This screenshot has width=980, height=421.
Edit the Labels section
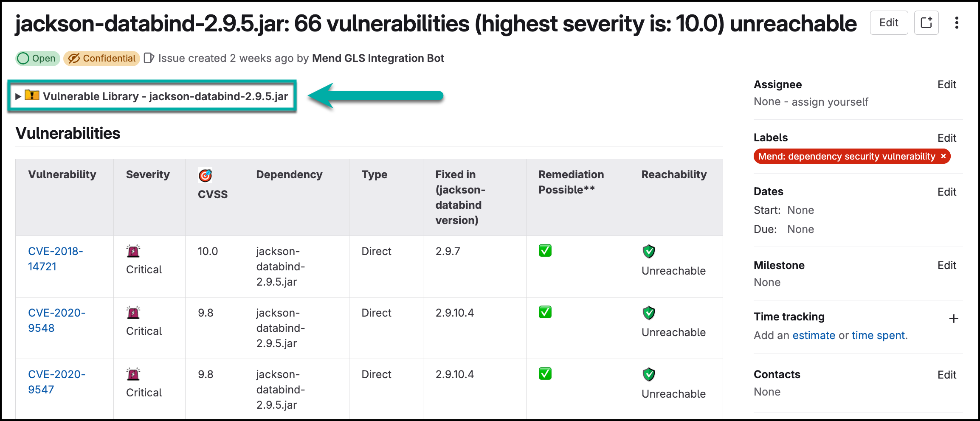click(x=946, y=138)
